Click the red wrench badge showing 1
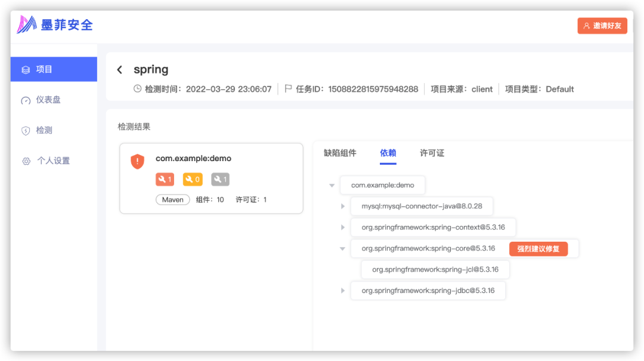This screenshot has width=644, height=361. [x=165, y=179]
